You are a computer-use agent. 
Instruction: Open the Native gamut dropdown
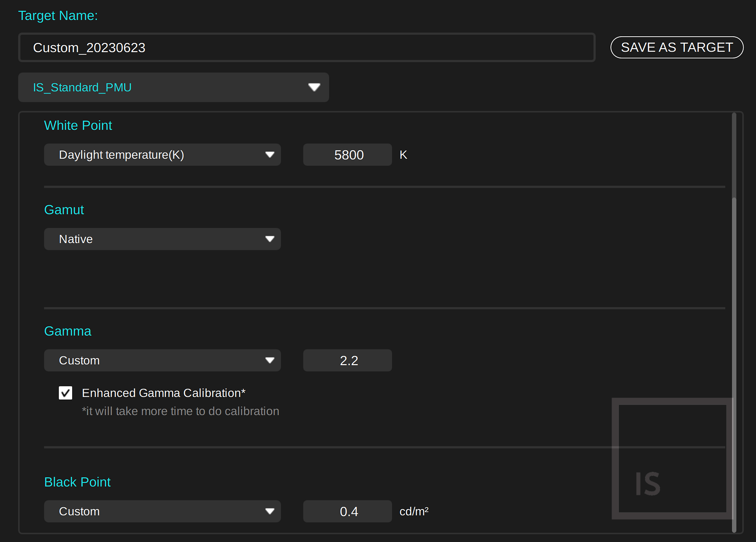click(x=162, y=239)
